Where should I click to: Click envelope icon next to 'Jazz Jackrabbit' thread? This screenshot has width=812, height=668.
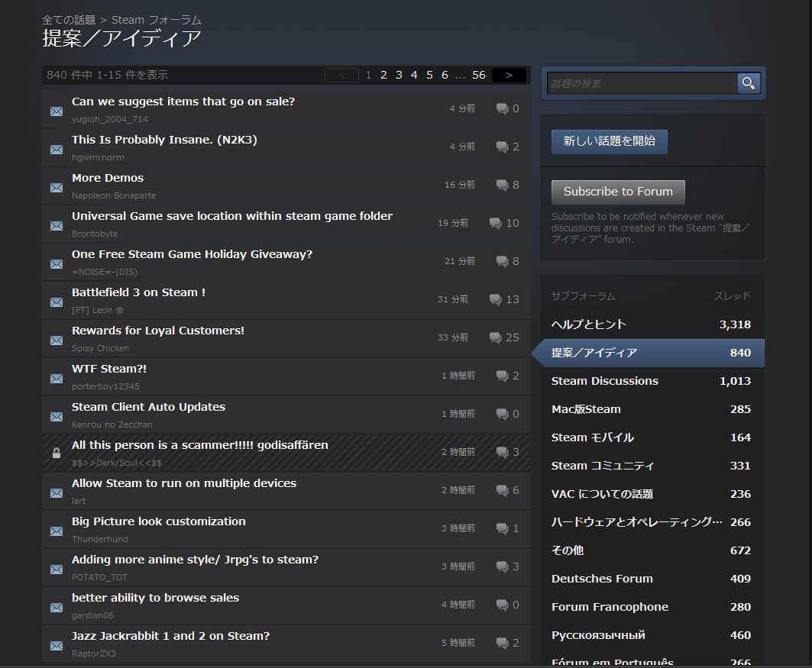[57, 646]
